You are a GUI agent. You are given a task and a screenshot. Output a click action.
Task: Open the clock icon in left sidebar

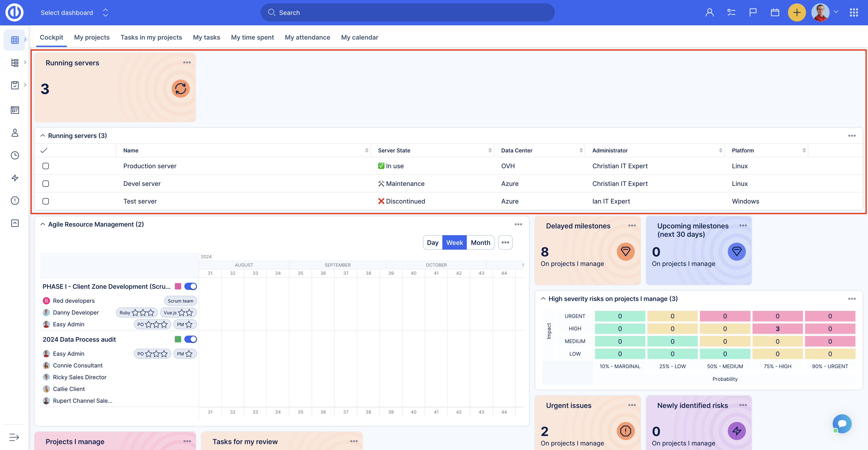[x=15, y=155]
